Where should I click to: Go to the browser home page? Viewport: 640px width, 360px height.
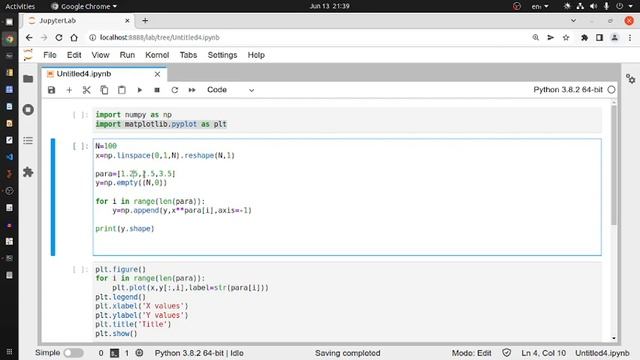coord(74,38)
